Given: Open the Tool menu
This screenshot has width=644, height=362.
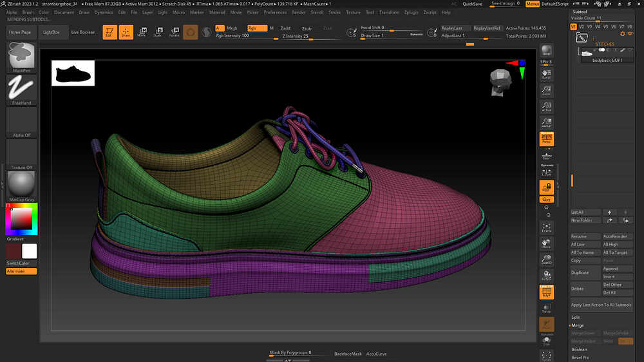Looking at the screenshot, I should pos(370,12).
